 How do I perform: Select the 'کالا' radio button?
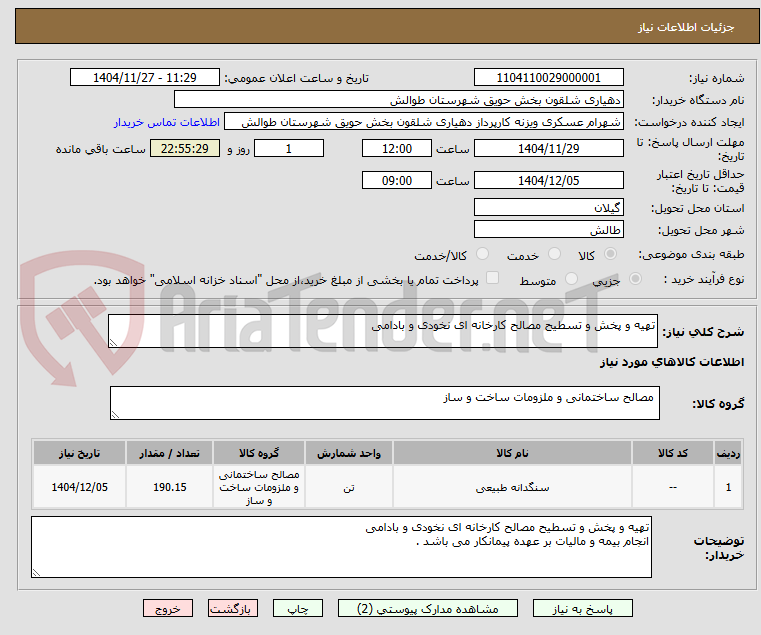point(611,254)
